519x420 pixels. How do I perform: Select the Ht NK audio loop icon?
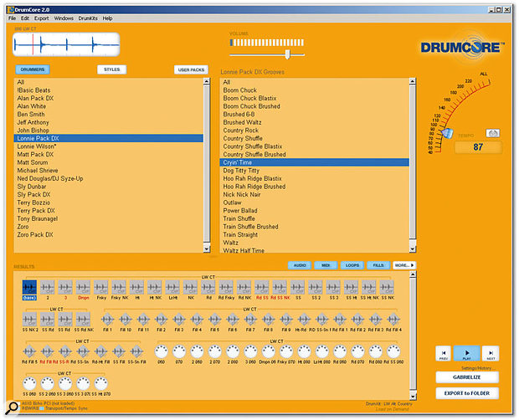pyautogui.click(x=155, y=287)
